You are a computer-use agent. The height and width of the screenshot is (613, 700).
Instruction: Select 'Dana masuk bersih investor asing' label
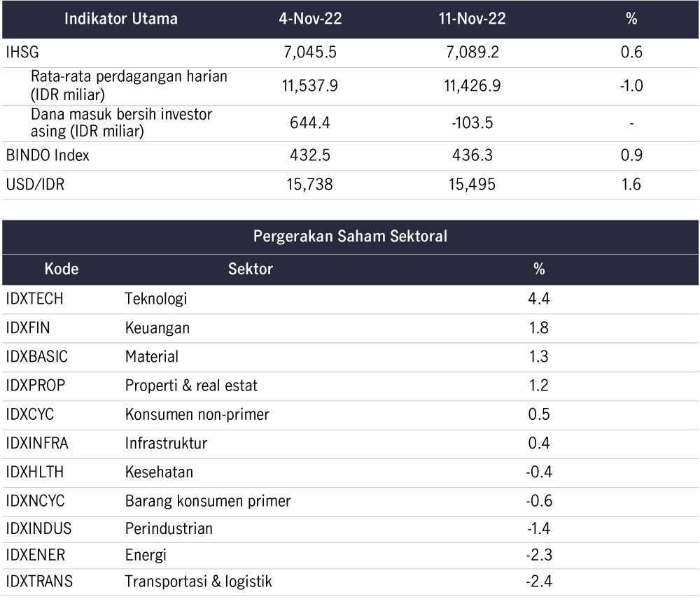121,122
